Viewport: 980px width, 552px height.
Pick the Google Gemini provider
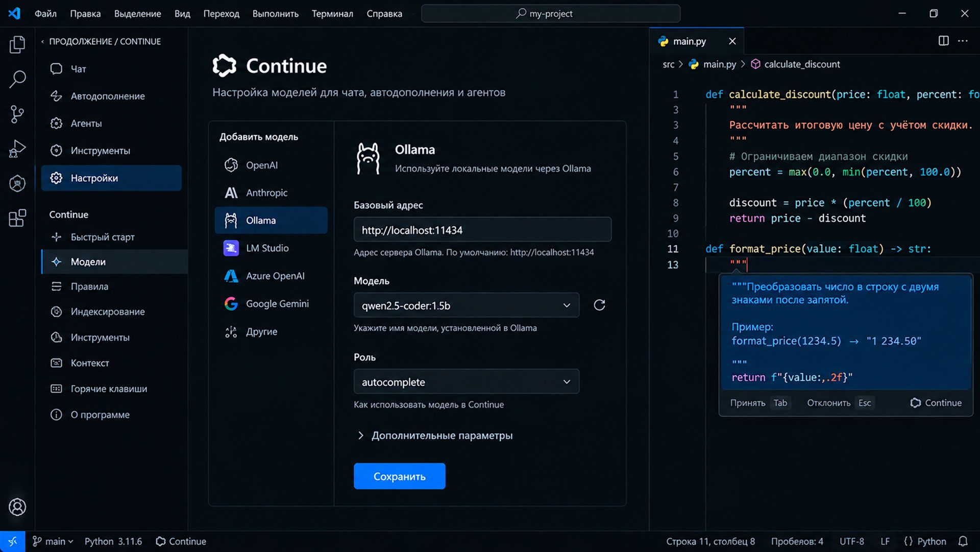tap(271, 304)
